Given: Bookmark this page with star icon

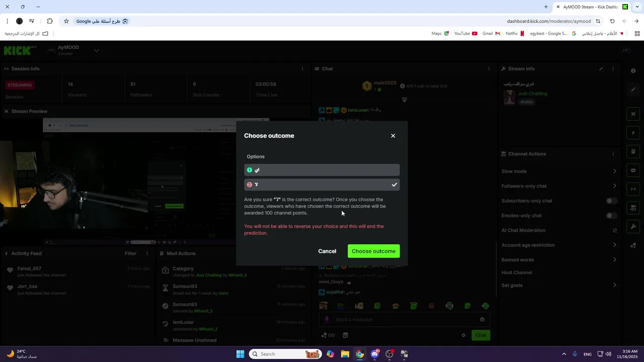Looking at the screenshot, I should click(66, 21).
